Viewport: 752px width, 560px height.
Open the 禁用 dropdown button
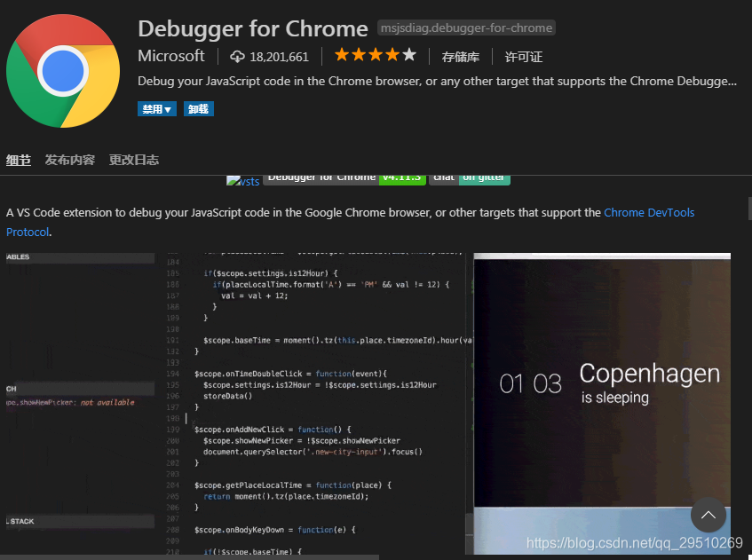(157, 109)
